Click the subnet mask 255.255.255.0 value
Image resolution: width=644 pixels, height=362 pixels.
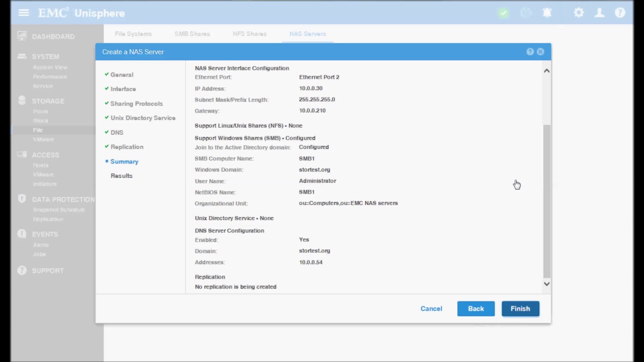[317, 100]
